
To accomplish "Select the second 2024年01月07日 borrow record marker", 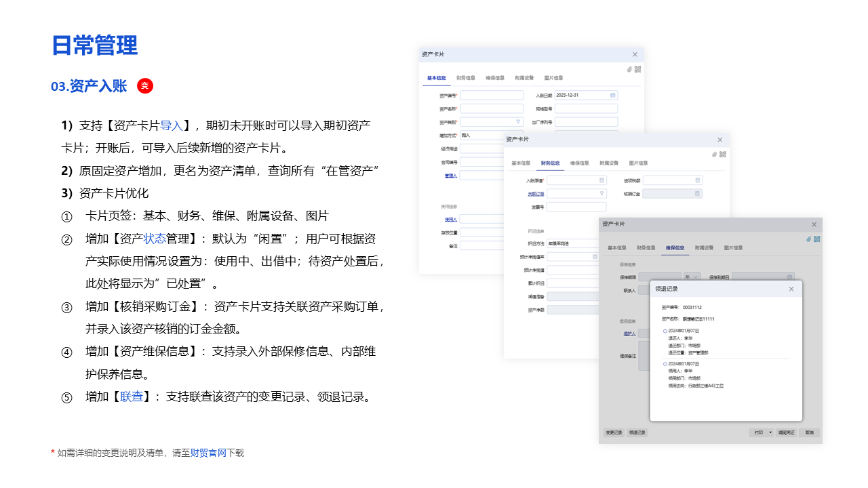I will click(x=665, y=364).
